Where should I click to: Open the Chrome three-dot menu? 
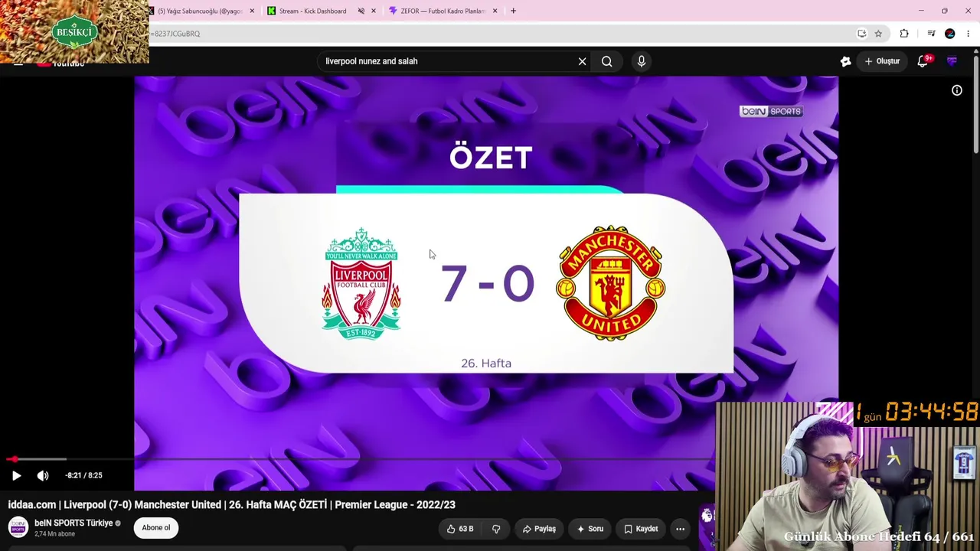point(969,34)
